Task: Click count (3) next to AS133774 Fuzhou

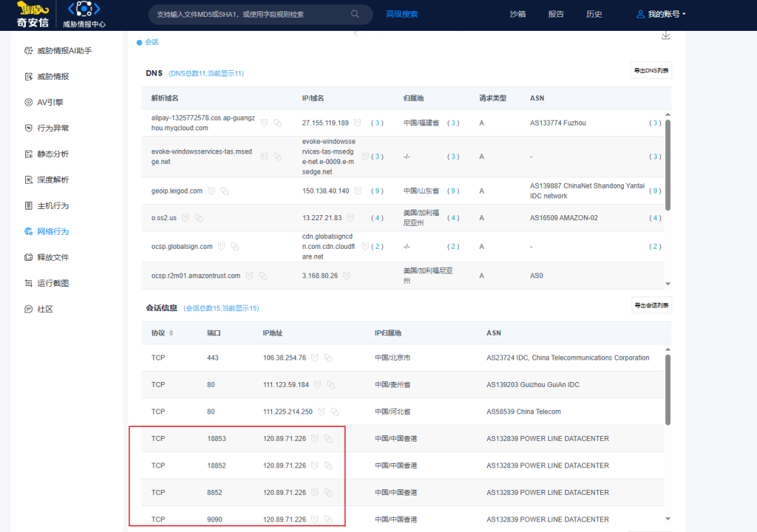Action: tap(655, 123)
